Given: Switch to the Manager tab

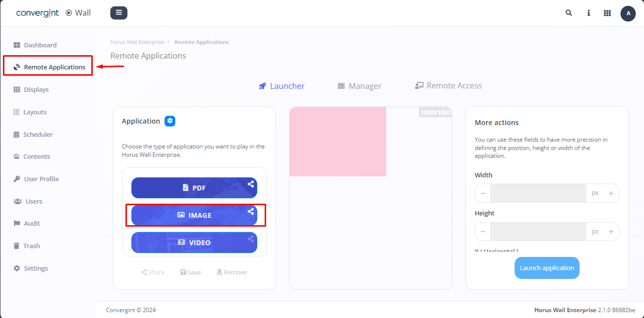Looking at the screenshot, I should [x=359, y=86].
